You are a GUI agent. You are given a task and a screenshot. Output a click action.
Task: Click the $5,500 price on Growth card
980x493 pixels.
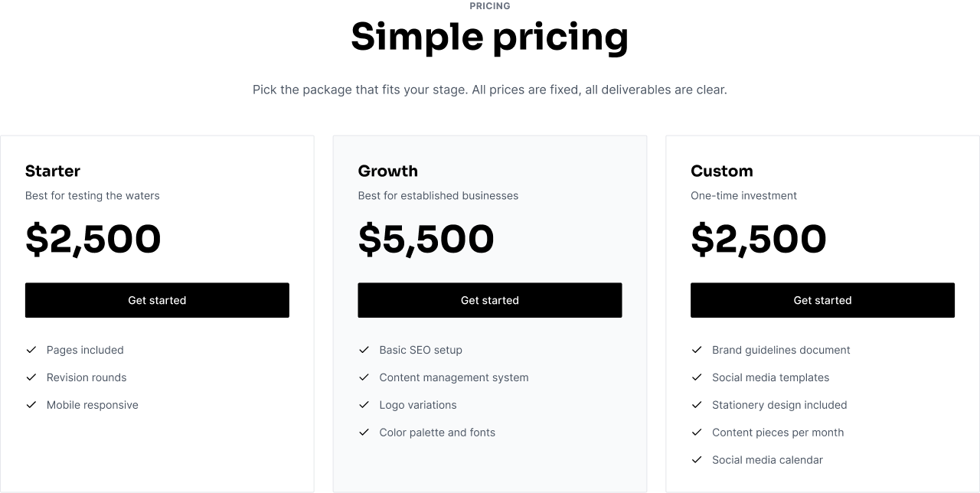(x=426, y=239)
